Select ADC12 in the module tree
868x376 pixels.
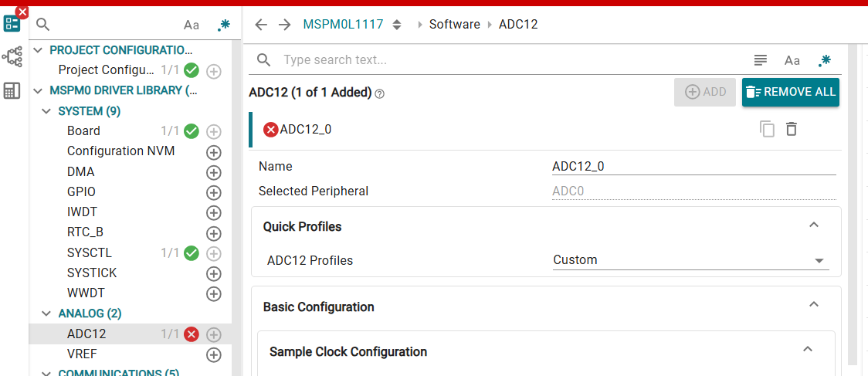click(86, 334)
